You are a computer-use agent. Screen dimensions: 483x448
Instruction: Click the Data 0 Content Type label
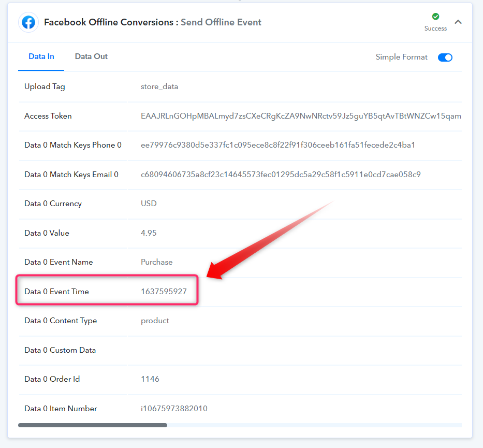(61, 321)
